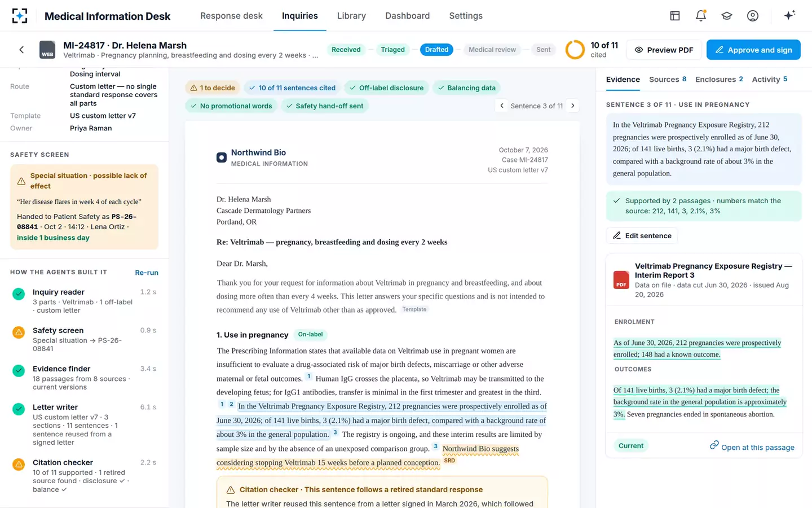Open the layout panel icon
812x508 pixels.
pyautogui.click(x=675, y=16)
